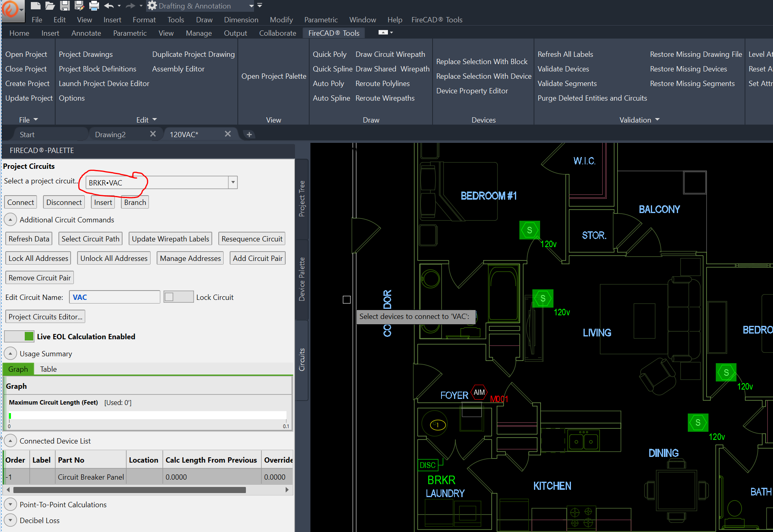The image size is (773, 532).
Task: Click the Edit Circuit Name field VAC
Action: pyautogui.click(x=115, y=297)
